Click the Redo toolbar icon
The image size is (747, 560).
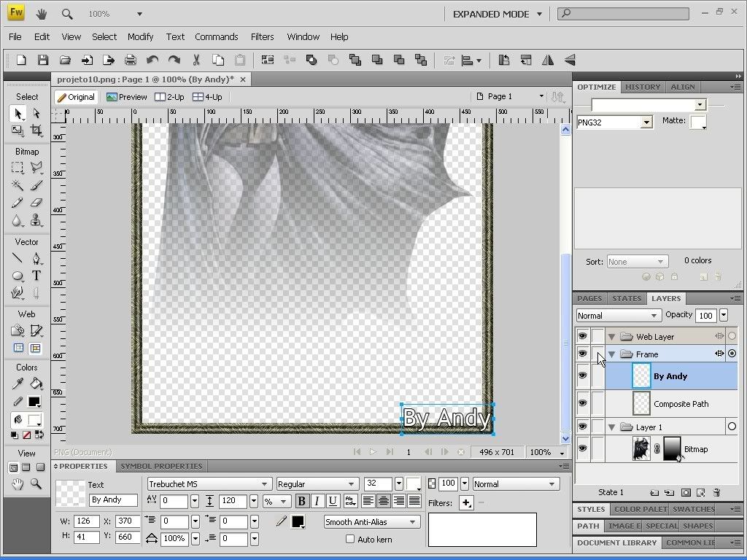[174, 60]
